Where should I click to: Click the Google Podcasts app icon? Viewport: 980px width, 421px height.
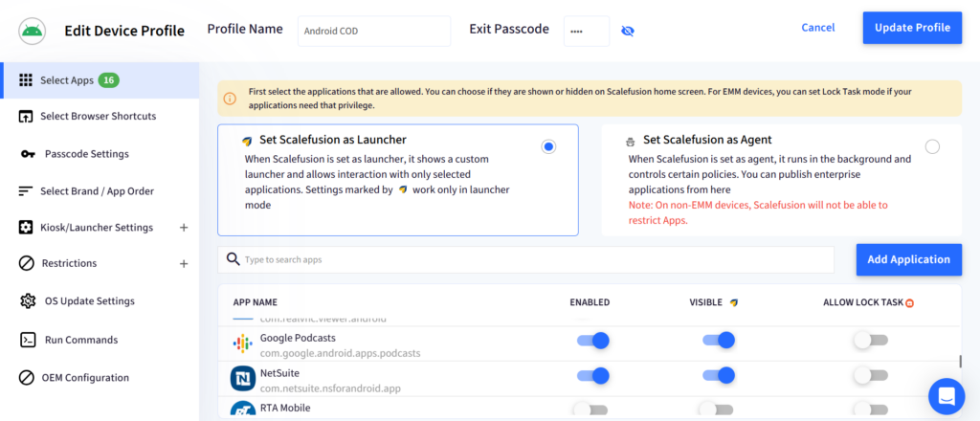242,343
